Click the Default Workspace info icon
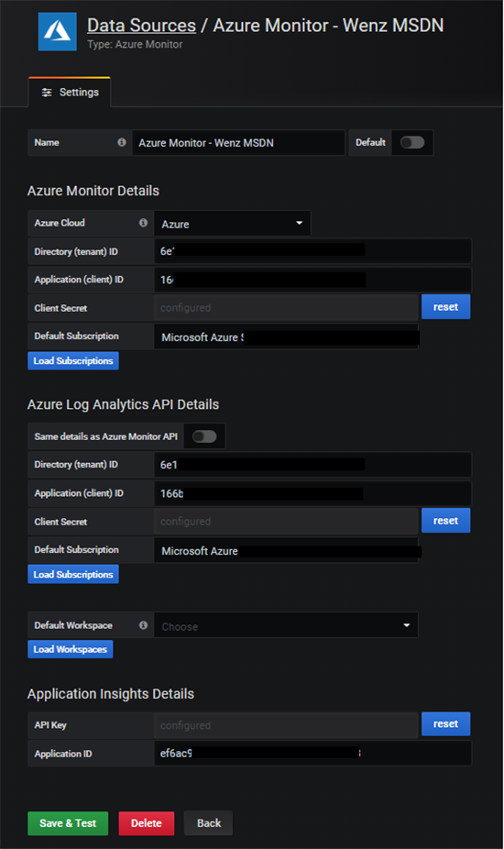The width and height of the screenshot is (504, 849). pyautogui.click(x=143, y=625)
